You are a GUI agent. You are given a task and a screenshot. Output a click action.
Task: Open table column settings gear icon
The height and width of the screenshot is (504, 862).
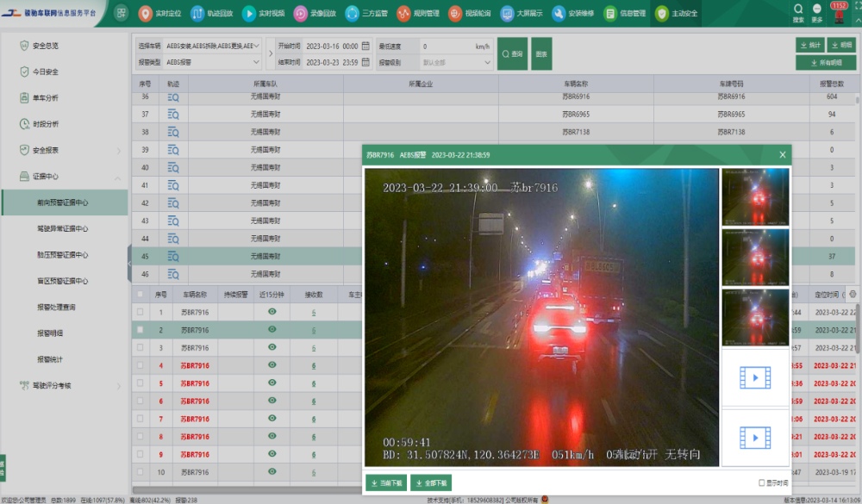(853, 294)
